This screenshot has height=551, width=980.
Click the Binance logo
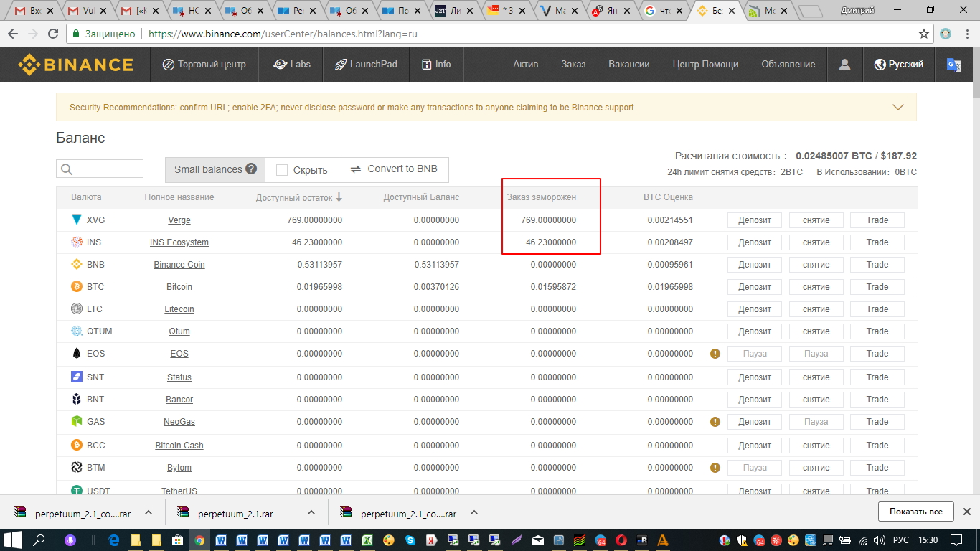tap(75, 65)
